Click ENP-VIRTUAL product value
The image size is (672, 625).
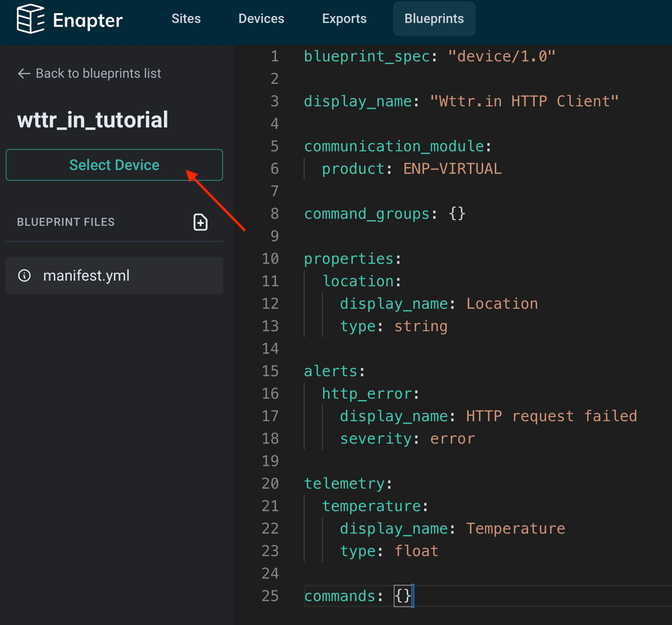(x=452, y=169)
